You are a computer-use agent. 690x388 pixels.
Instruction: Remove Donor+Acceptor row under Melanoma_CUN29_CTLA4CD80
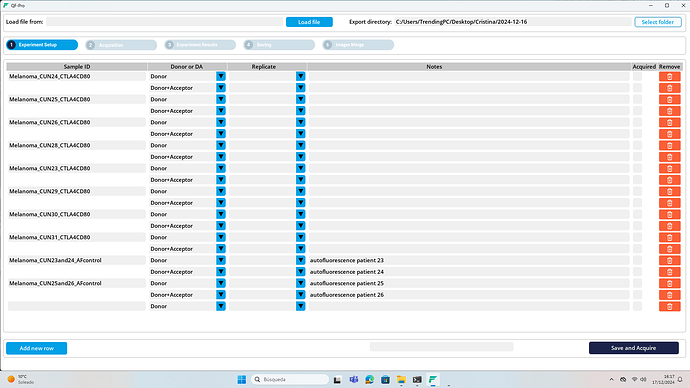tap(669, 203)
